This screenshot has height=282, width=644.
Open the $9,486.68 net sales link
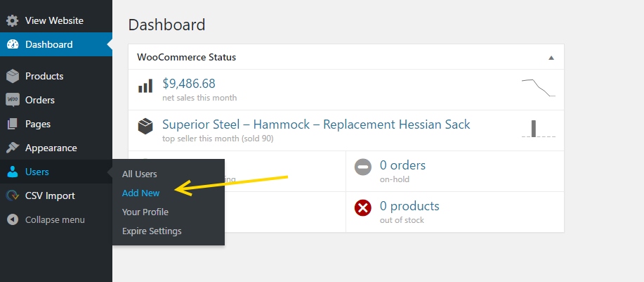(x=189, y=84)
